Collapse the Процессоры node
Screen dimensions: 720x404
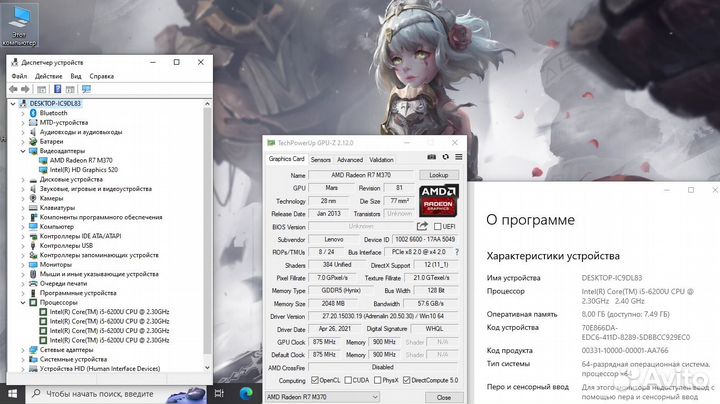coord(23,303)
